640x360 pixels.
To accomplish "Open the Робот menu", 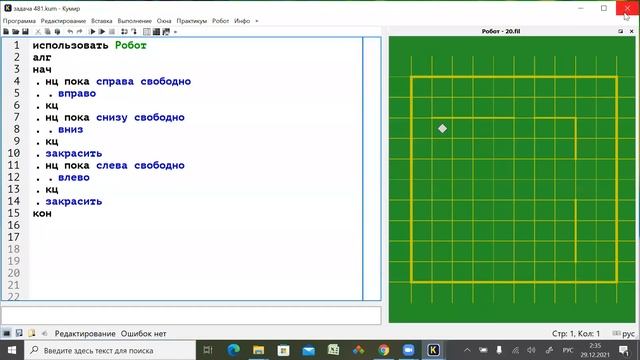I will click(220, 21).
